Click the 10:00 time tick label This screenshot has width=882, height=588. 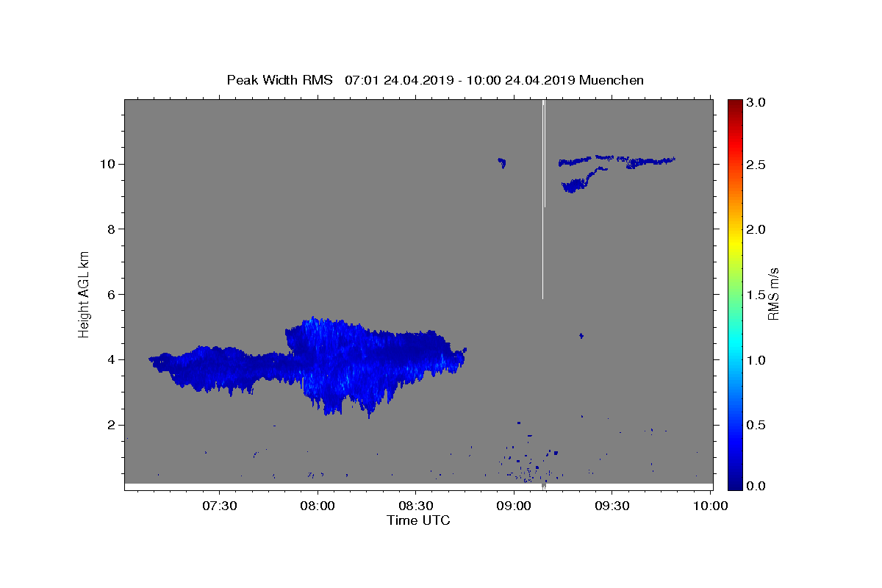point(711,506)
